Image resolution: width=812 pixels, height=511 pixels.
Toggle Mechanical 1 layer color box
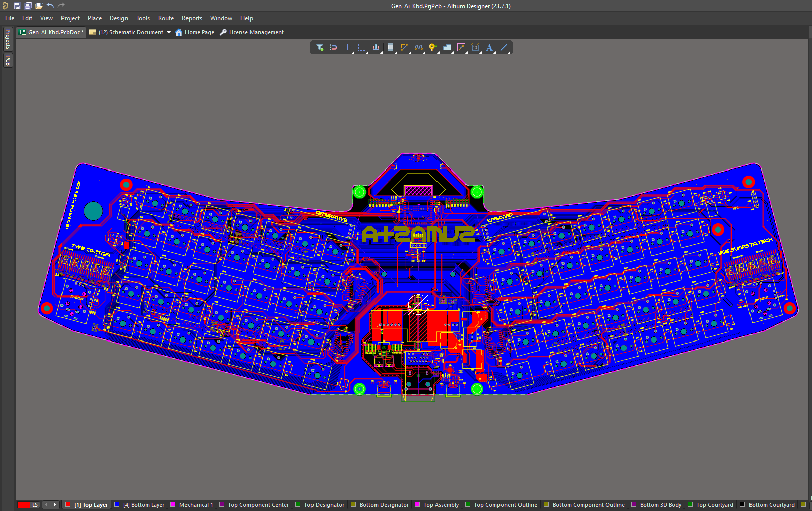[x=173, y=504]
